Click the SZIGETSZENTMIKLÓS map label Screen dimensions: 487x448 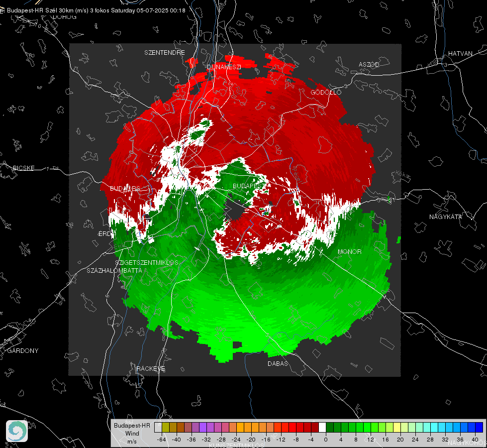point(147,262)
